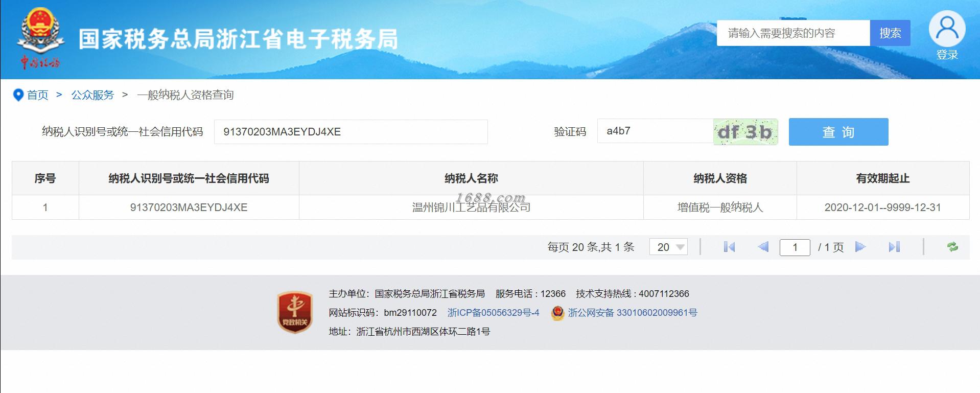
Task: Select the validity period 2020-12-01--9999-12-31
Action: (x=883, y=207)
